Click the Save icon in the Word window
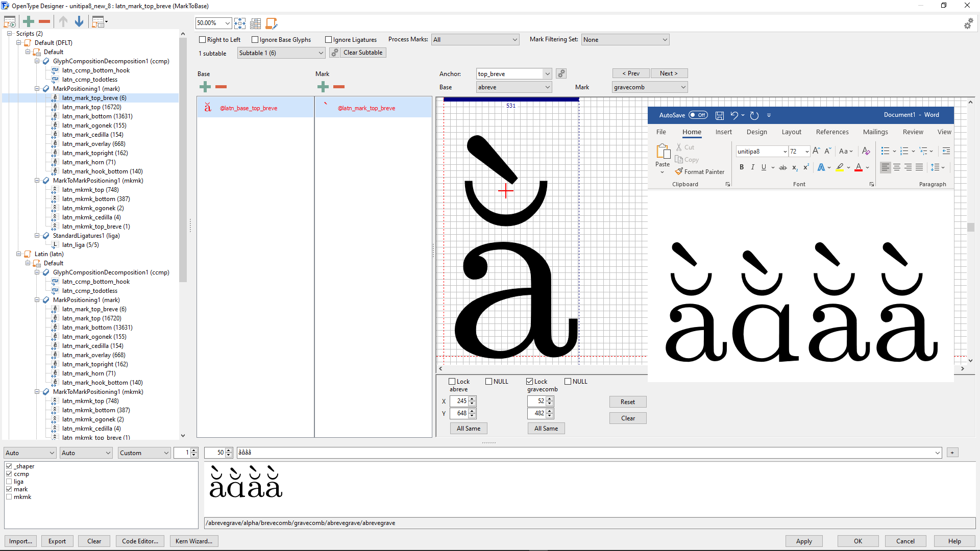980x551 pixels. point(720,115)
